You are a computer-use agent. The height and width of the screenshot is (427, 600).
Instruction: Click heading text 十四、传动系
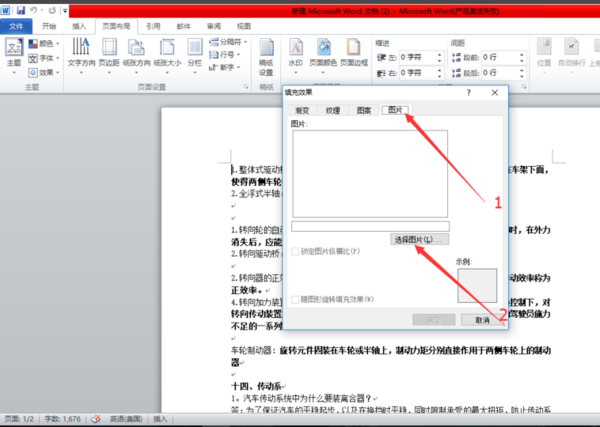(256, 386)
